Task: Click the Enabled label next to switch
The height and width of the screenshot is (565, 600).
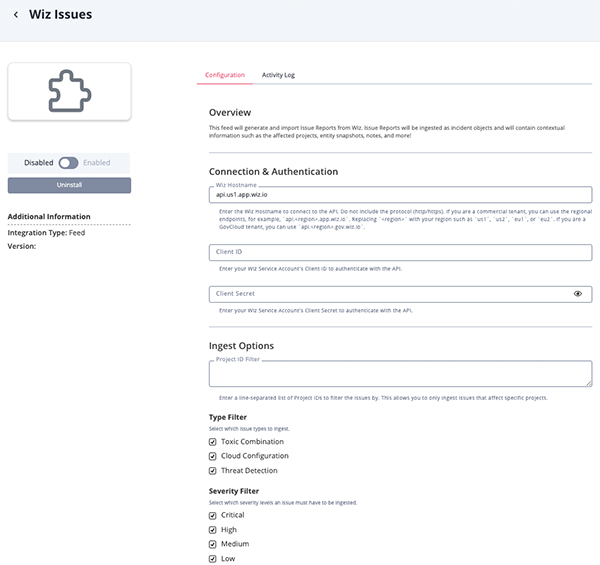Action: [97, 162]
